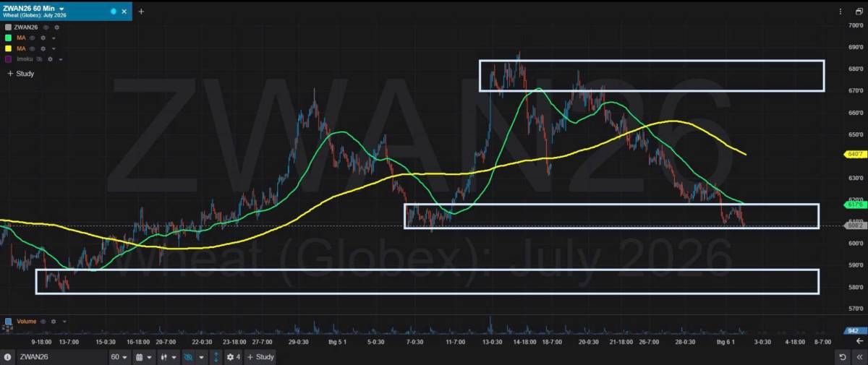Click the pop-out window icon top right
Viewport: 868px width, 365px height.
coord(859,12)
